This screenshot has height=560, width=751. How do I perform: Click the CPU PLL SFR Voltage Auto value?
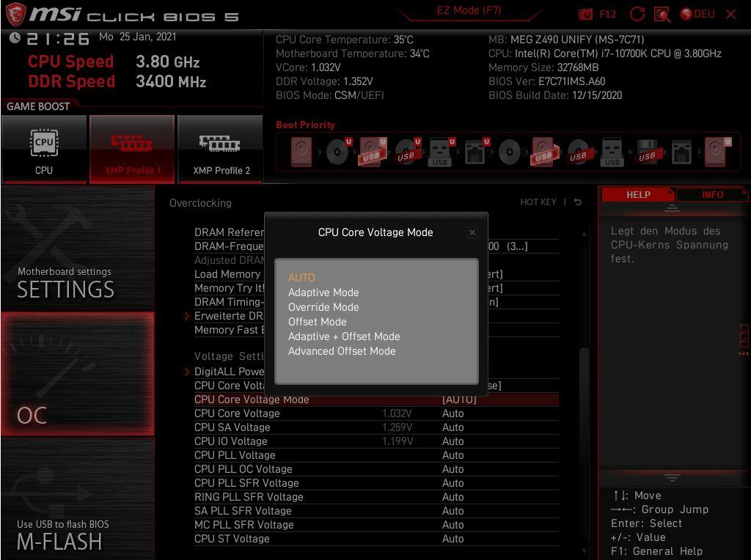453,483
